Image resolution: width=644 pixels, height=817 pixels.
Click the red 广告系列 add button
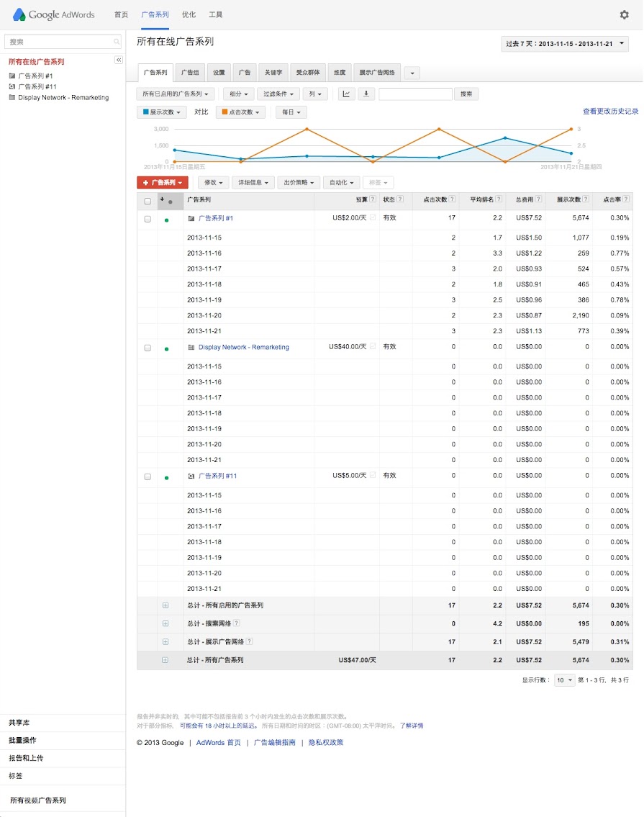coord(163,182)
